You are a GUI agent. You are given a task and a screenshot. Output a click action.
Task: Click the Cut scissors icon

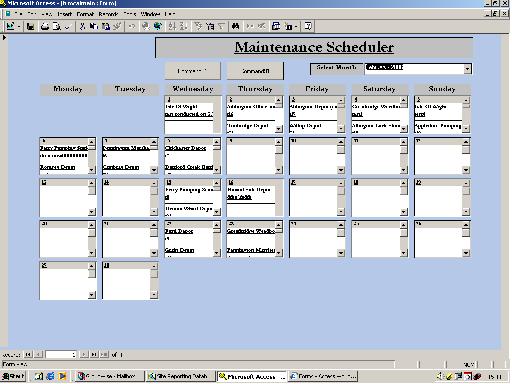tap(82, 26)
